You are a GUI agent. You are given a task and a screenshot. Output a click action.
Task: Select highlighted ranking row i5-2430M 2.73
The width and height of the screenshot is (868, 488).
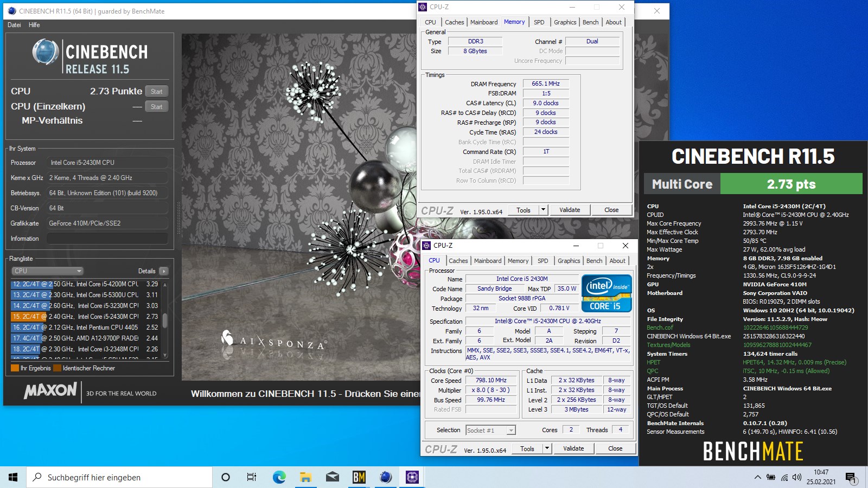click(85, 317)
